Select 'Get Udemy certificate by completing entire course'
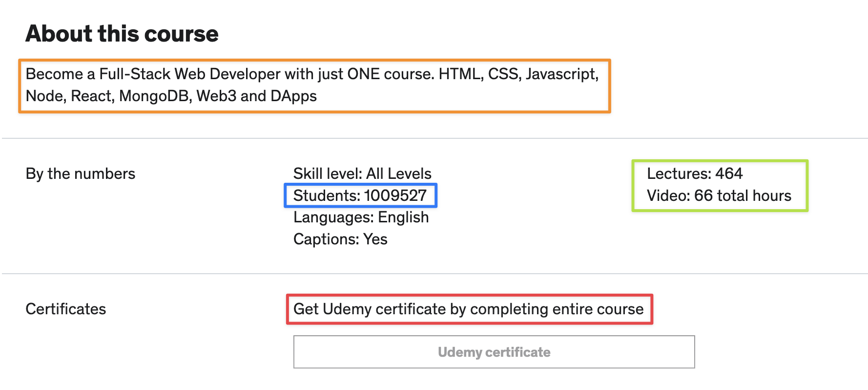 [469, 309]
